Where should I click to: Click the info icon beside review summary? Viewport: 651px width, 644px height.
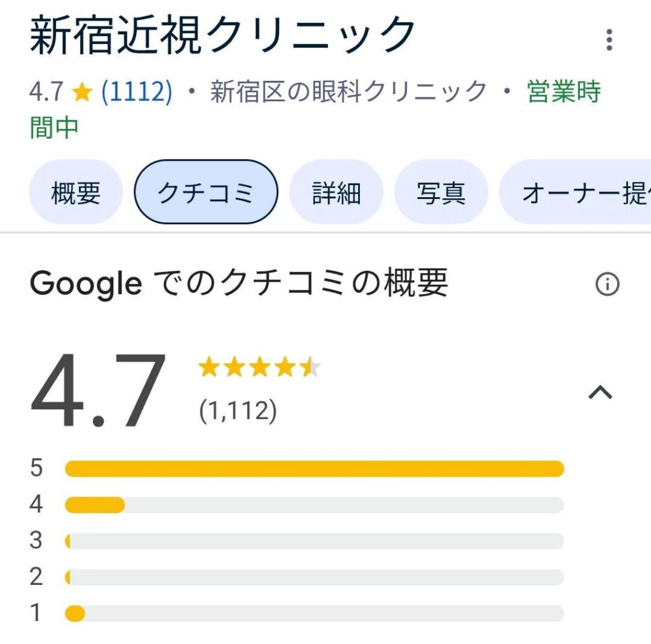pyautogui.click(x=607, y=284)
